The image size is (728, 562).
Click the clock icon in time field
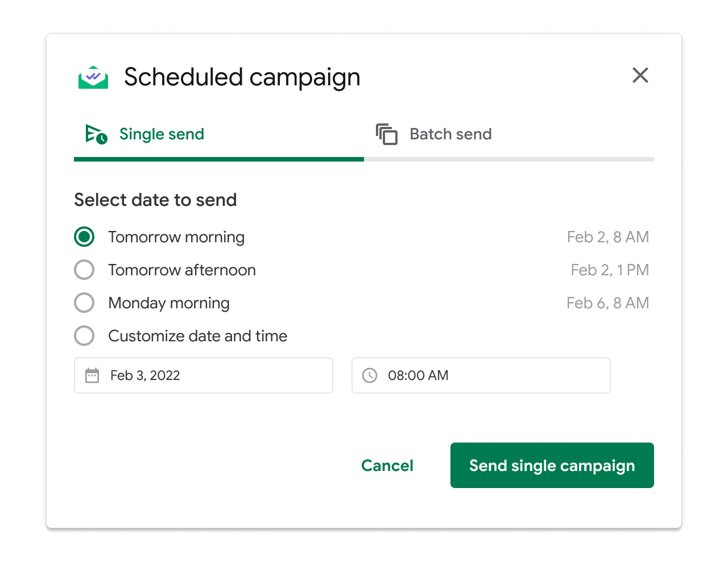(x=370, y=375)
